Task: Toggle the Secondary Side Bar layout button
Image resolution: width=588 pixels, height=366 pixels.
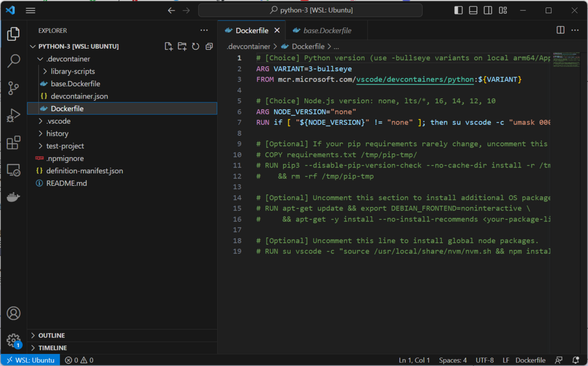Action: click(488, 10)
